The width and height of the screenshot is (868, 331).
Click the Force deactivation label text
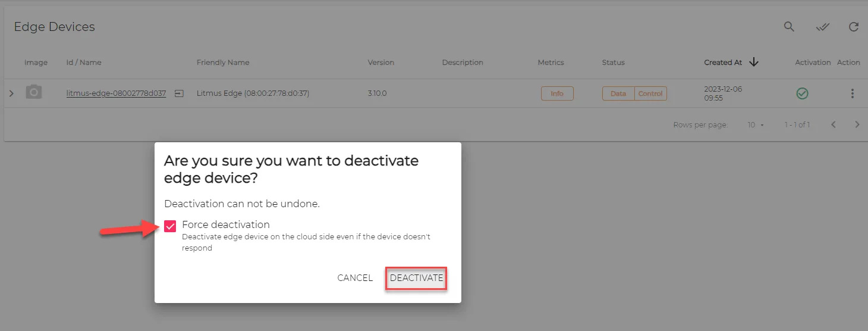click(x=225, y=224)
